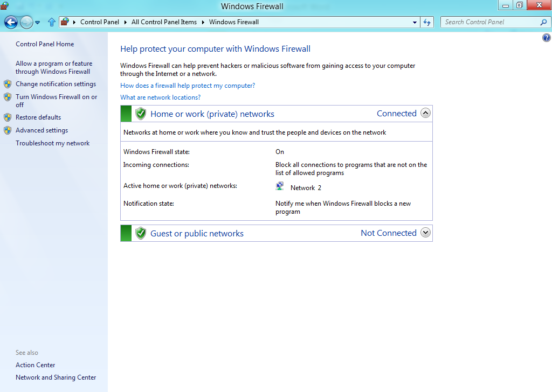Click the Windows Firewall state On value
Image resolution: width=552 pixels, height=392 pixels.
point(280,152)
